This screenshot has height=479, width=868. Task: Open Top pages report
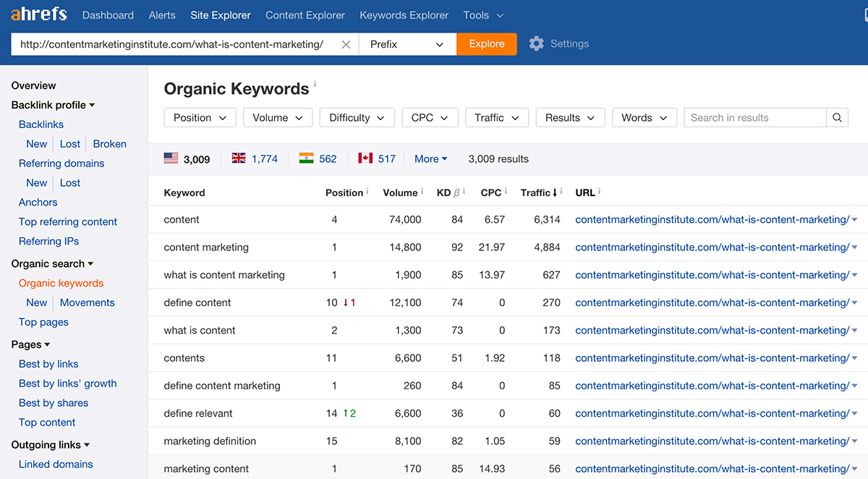click(43, 322)
